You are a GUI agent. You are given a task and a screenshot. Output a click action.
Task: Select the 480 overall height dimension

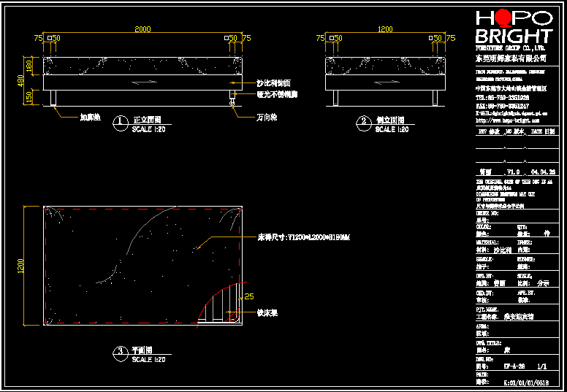[22, 80]
